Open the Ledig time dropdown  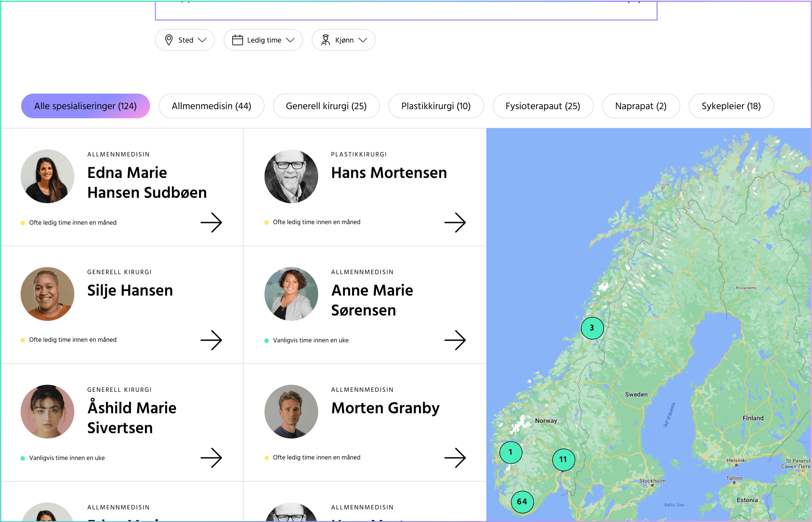click(x=263, y=40)
